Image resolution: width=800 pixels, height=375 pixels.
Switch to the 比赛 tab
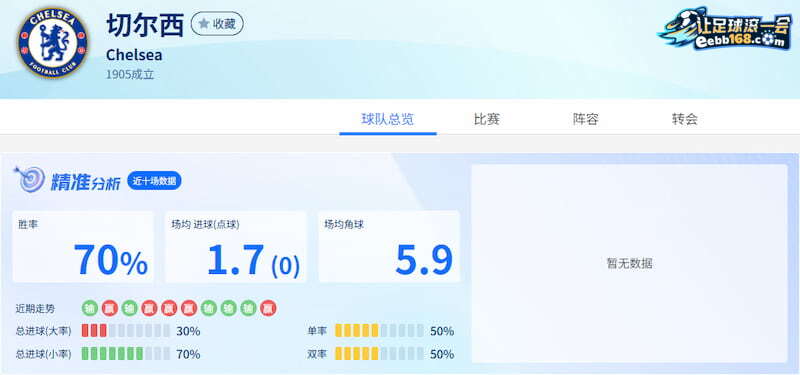pos(487,119)
